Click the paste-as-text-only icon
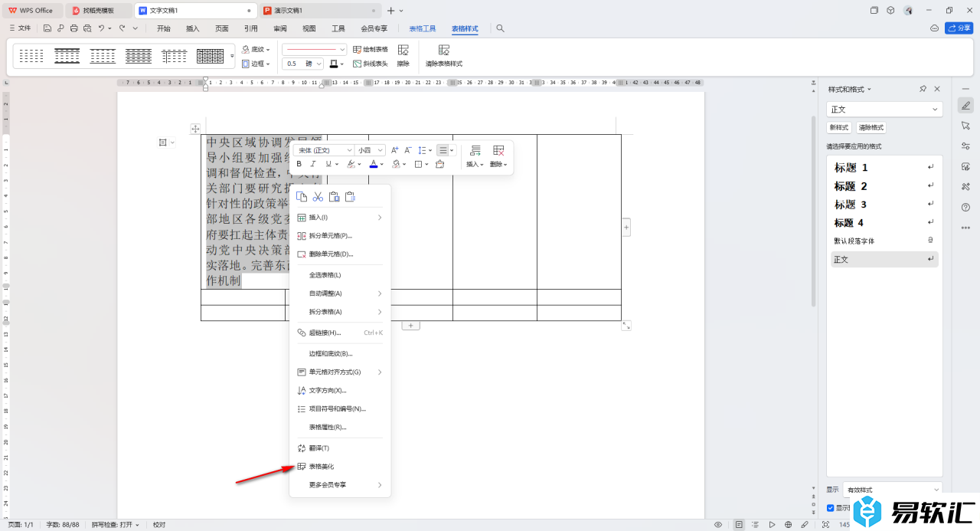This screenshot has height=531, width=980. click(x=350, y=197)
